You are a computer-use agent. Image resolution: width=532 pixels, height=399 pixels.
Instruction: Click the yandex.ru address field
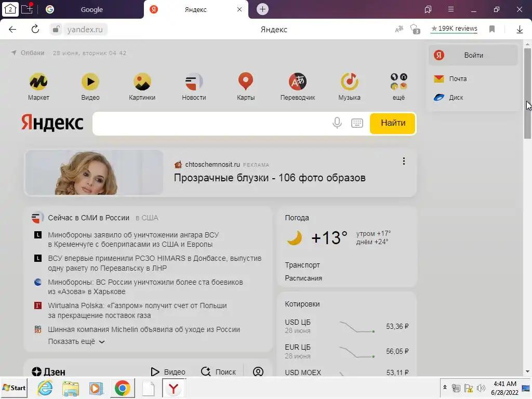85,30
